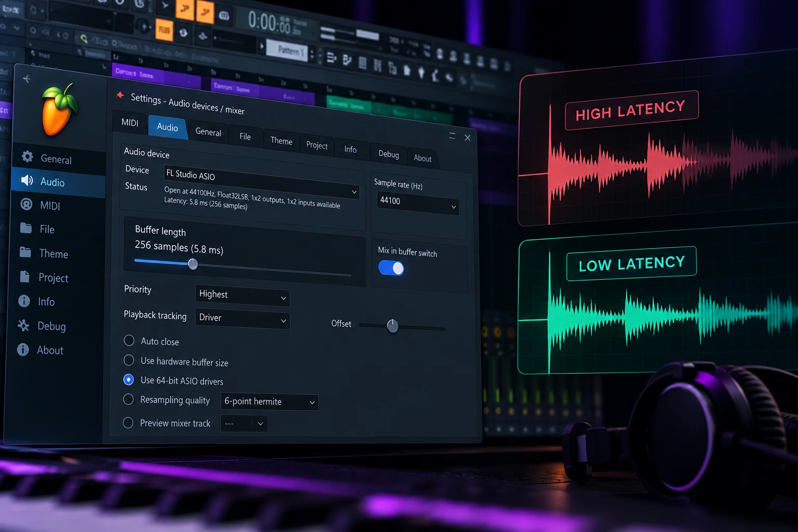Screen dimensions: 798x532
Task: Open the Priority dropdown set to Highest
Action: [243, 295]
